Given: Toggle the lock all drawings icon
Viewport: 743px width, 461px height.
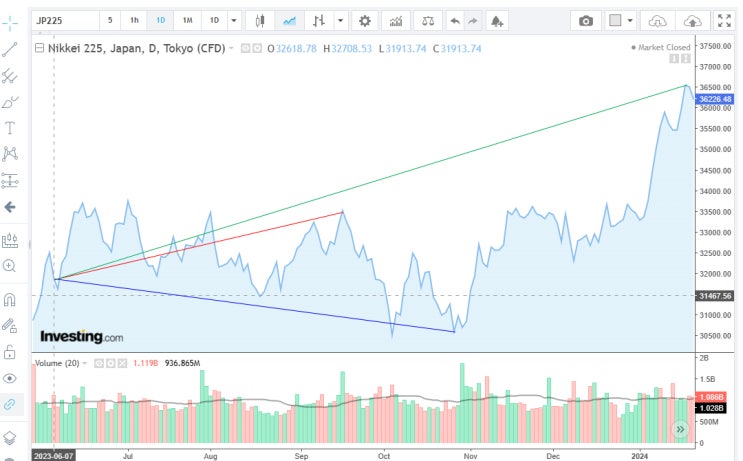Looking at the screenshot, I should tap(9, 352).
